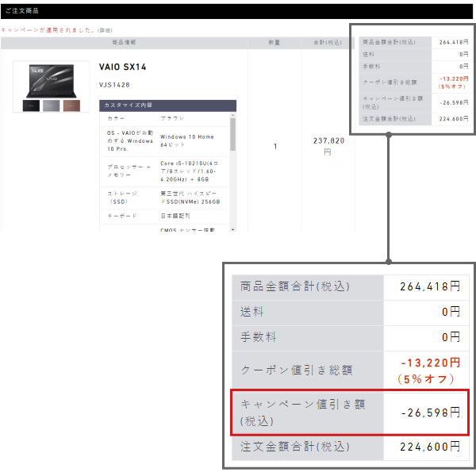Image resolution: width=476 pixels, height=476 pixels.
Task: Click the red キャンペーンが適用されました message
Action: pos(48,30)
